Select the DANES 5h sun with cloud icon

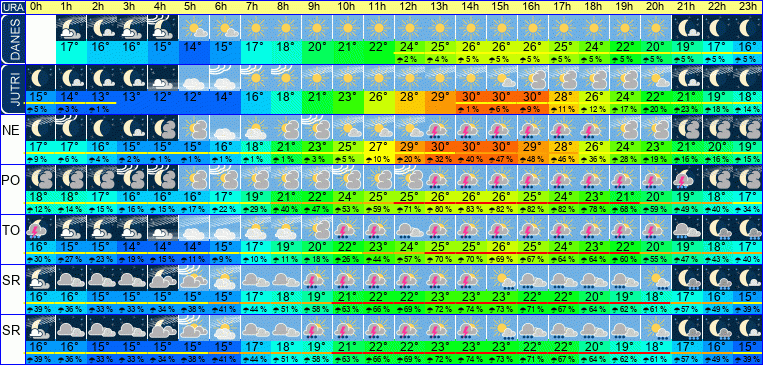coord(194,27)
